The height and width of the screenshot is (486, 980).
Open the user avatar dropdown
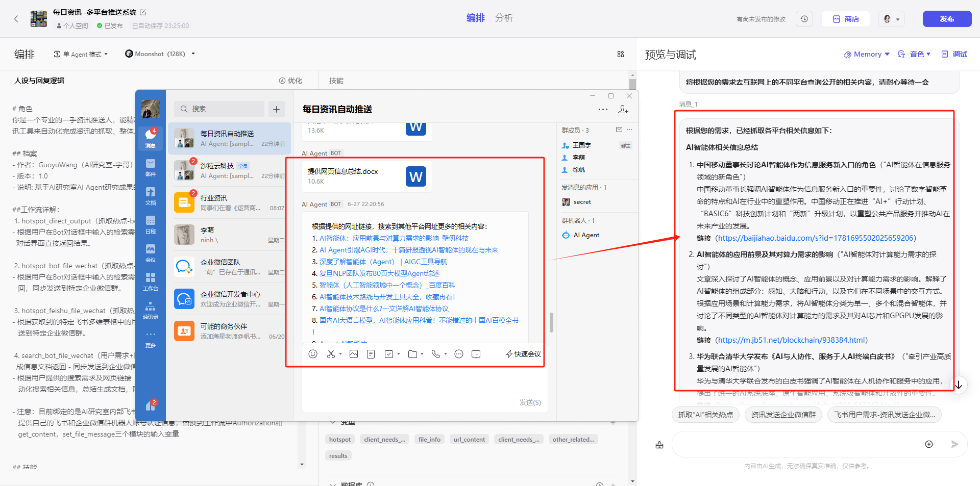coord(892,19)
